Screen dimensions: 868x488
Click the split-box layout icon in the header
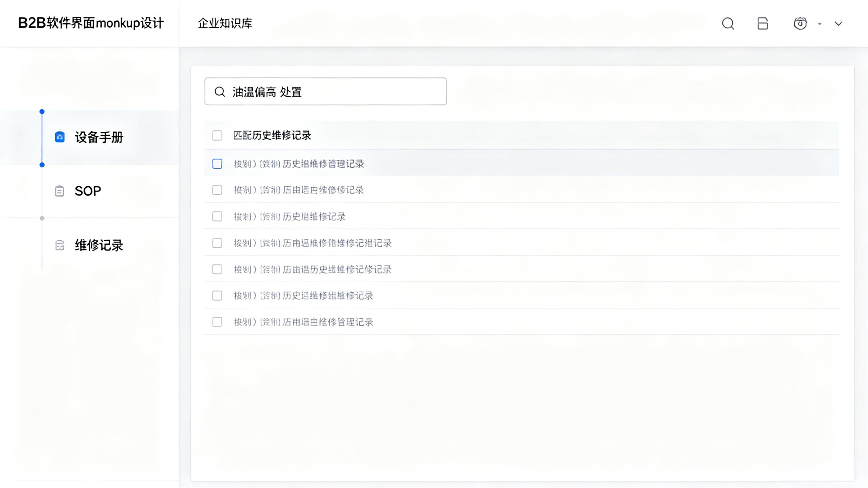762,24
